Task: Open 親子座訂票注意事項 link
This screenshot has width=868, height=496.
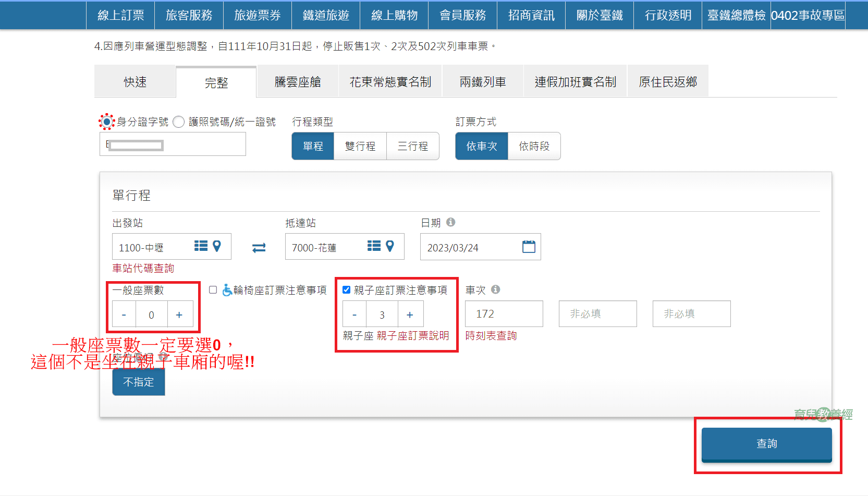Action: tap(400, 289)
